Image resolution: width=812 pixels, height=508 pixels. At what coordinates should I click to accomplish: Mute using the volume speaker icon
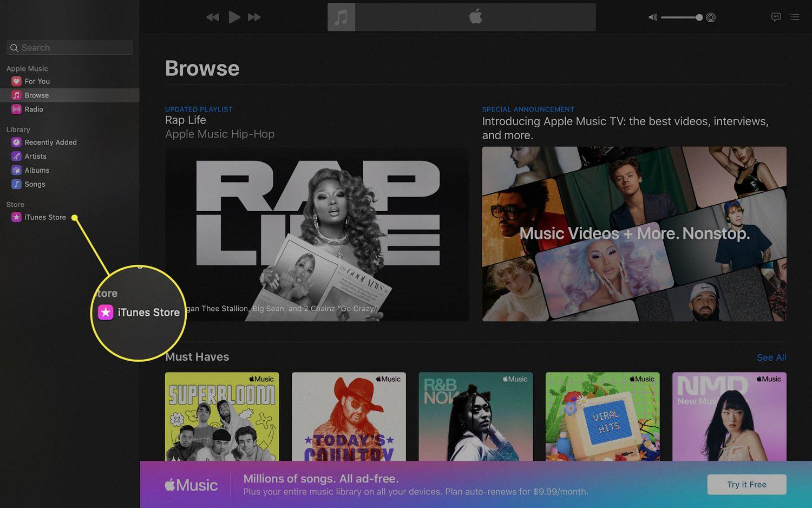click(x=653, y=17)
